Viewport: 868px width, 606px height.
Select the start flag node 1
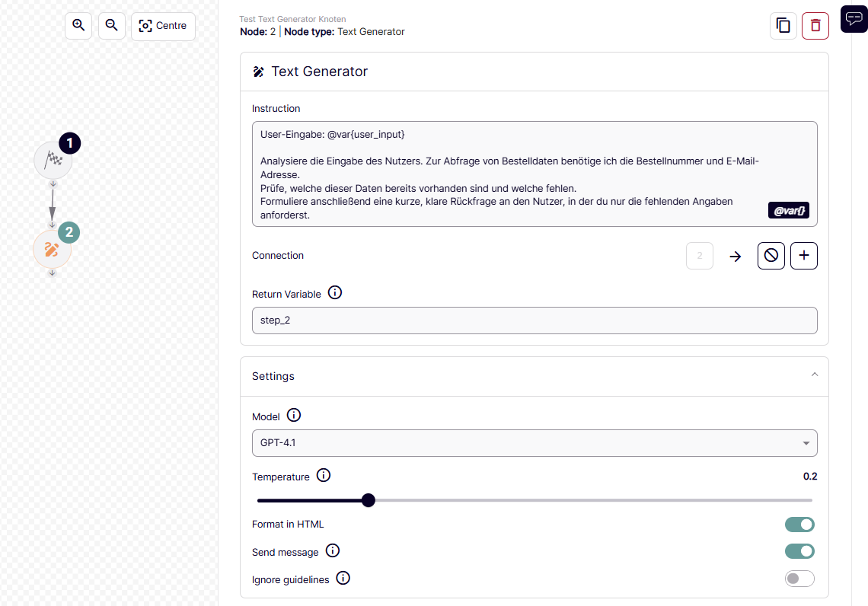(x=53, y=161)
